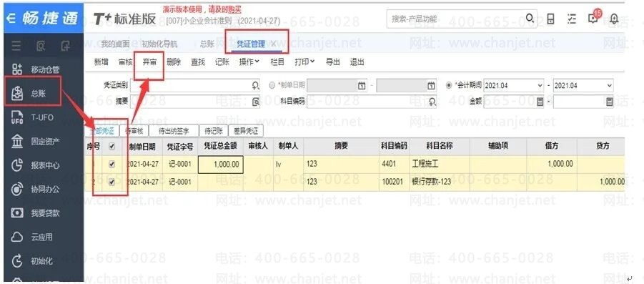Click the sidebar search-document icon
Screen dimensions: 644x284
point(40,46)
